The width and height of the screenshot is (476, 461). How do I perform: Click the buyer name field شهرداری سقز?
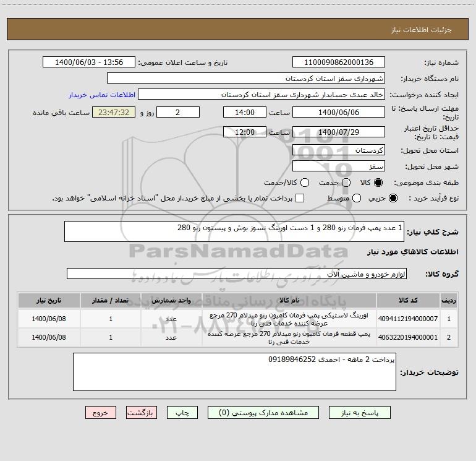click(x=246, y=78)
